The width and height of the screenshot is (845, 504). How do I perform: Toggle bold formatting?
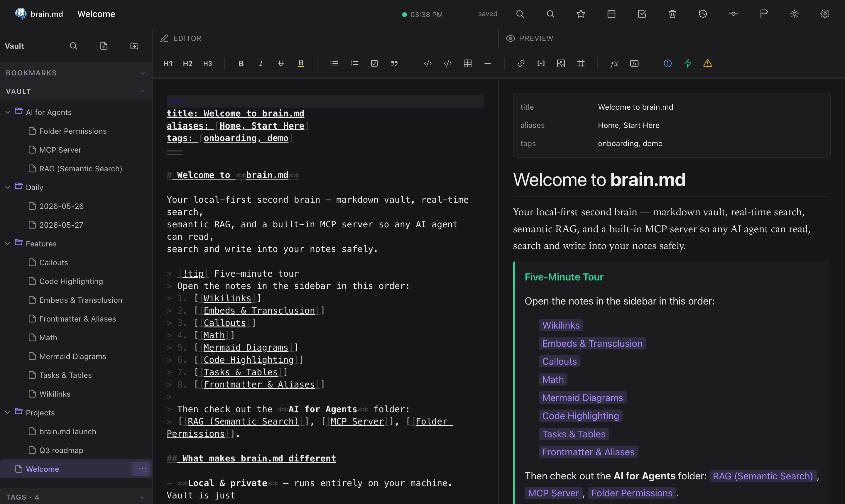241,63
